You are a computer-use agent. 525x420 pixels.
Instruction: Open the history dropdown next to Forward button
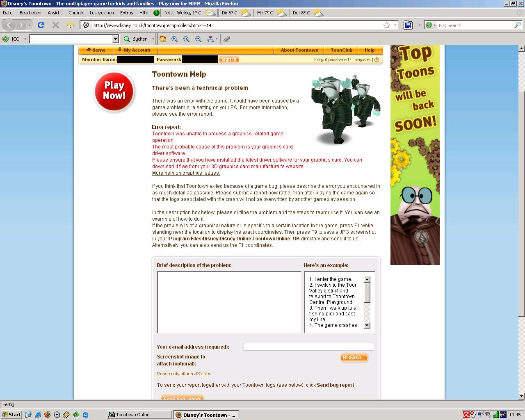(x=29, y=25)
